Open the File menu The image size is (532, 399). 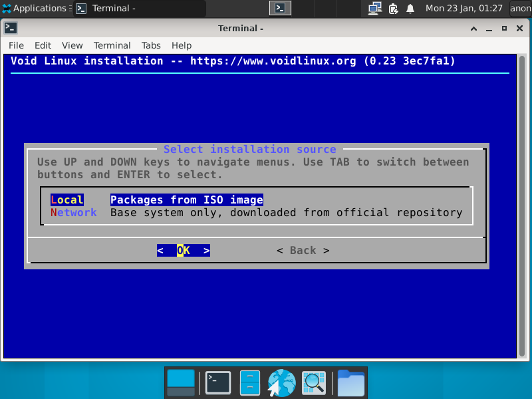click(16, 45)
